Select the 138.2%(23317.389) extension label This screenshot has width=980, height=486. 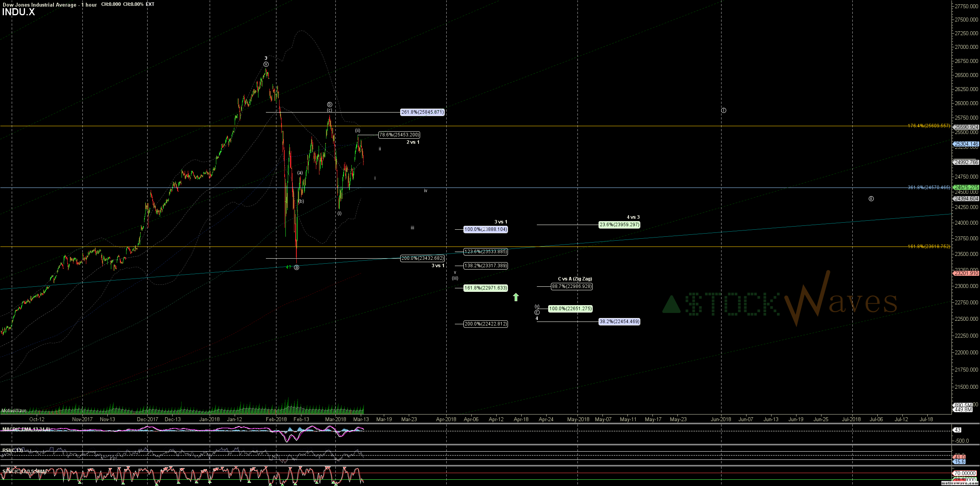click(x=485, y=266)
